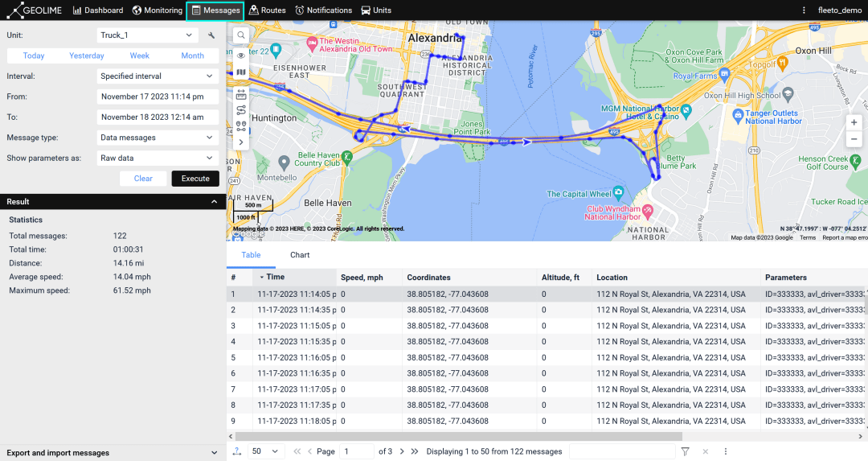Viewport: 868px width, 461px height.
Task: Click The Capital Wheel map marker
Action: [x=618, y=192]
